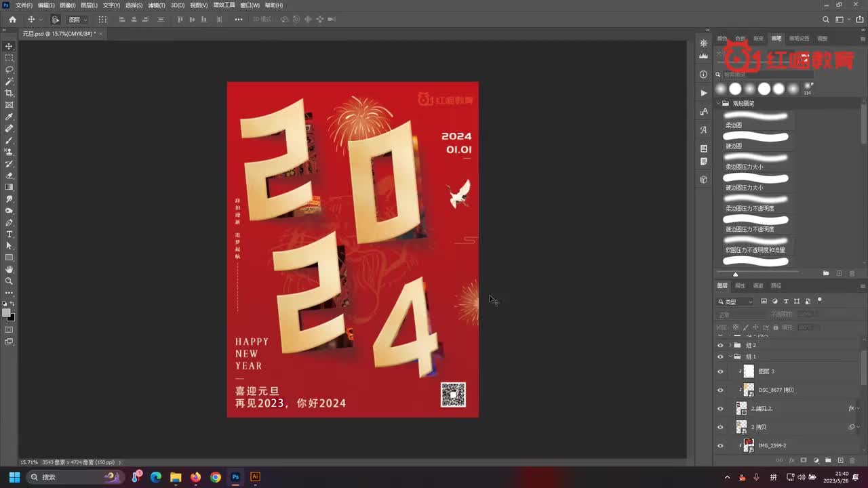Click delete layer trash icon
868x488 pixels.
(852, 460)
